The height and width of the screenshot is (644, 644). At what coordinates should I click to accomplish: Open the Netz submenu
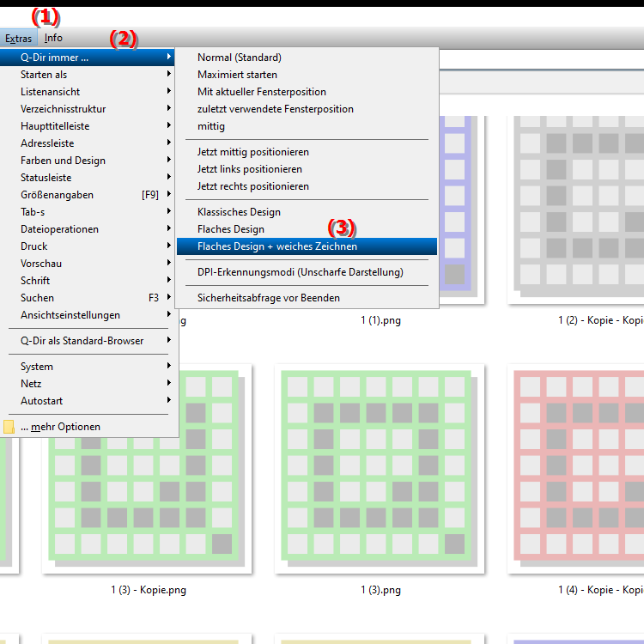click(89, 384)
